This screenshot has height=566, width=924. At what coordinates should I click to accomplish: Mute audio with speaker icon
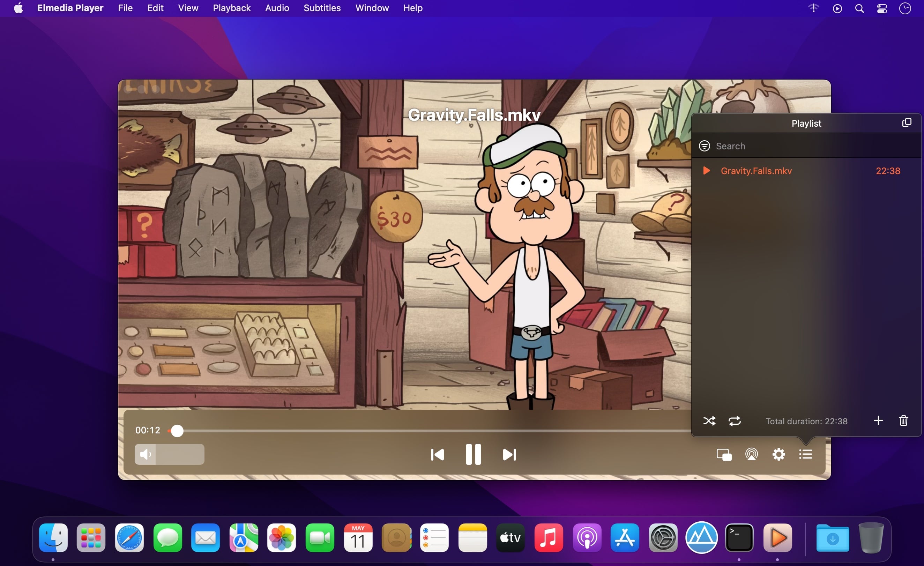[x=145, y=454]
